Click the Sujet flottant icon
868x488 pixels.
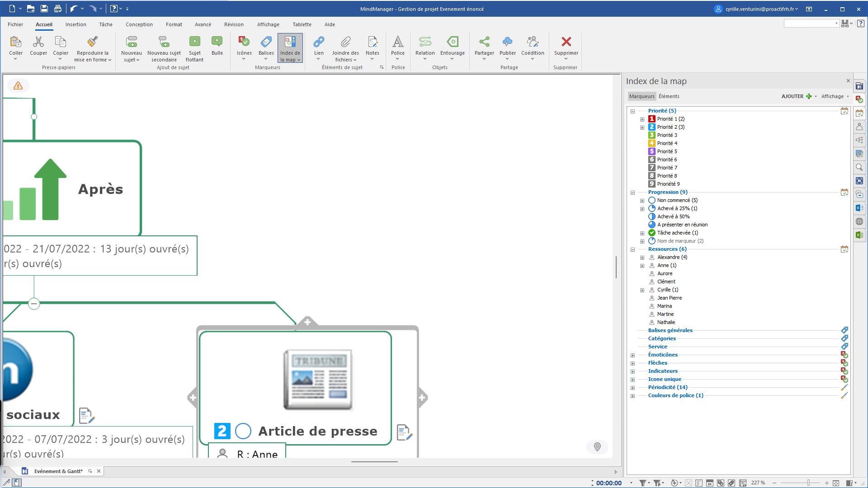[x=194, y=42]
